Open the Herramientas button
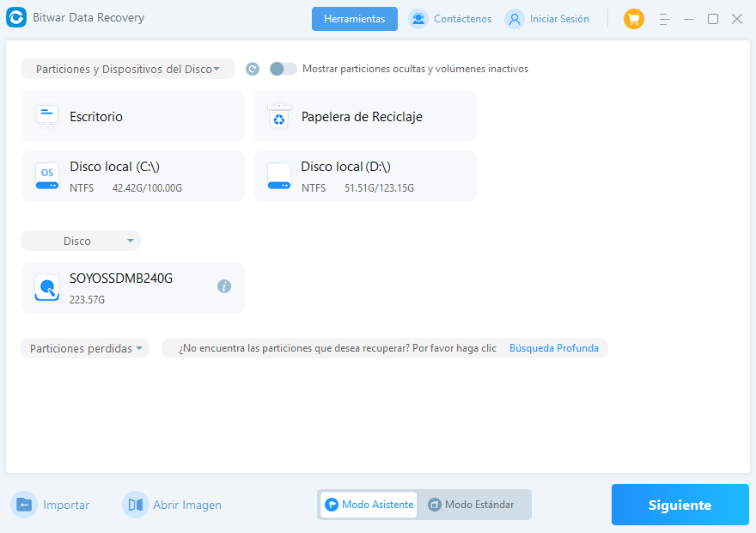The width and height of the screenshot is (756, 533). 354,19
